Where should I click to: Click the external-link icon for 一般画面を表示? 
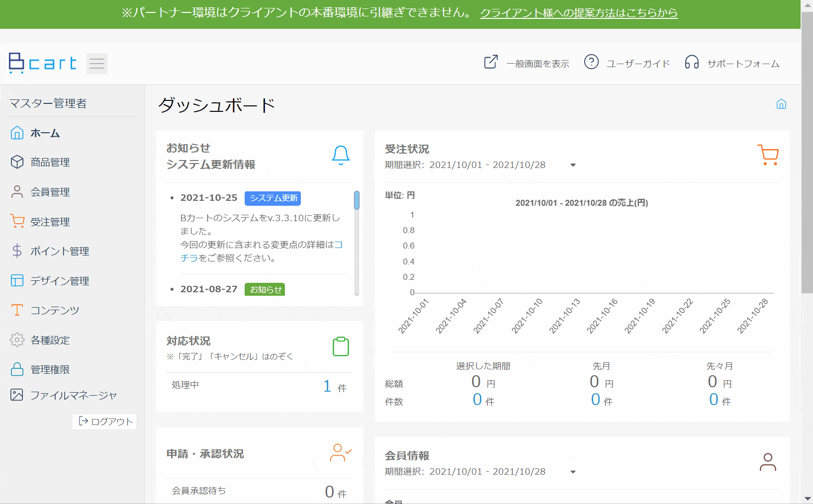point(491,62)
